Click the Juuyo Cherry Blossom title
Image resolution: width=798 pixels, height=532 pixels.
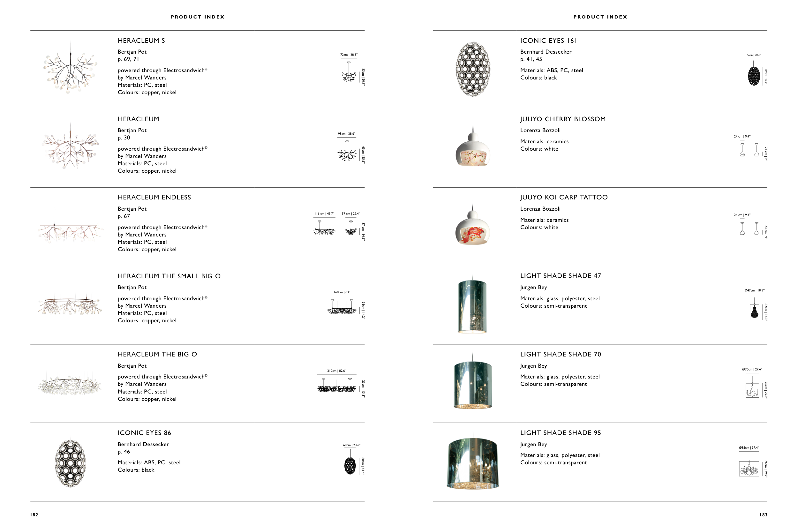563,119
